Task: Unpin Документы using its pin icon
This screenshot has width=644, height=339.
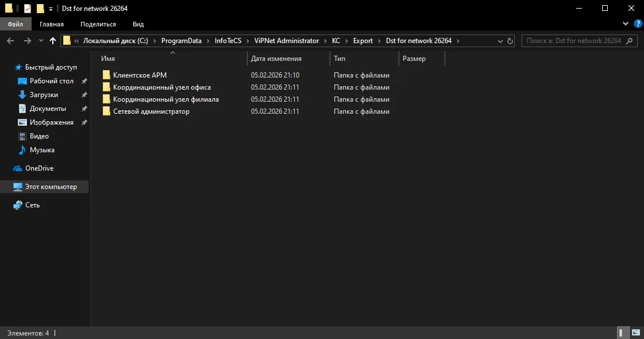Action: 84,109
